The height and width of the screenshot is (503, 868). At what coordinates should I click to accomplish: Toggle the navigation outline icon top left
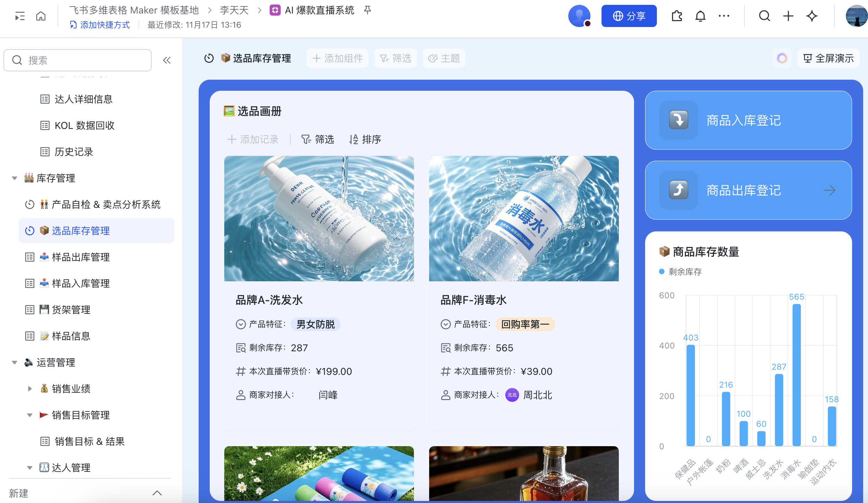[20, 16]
